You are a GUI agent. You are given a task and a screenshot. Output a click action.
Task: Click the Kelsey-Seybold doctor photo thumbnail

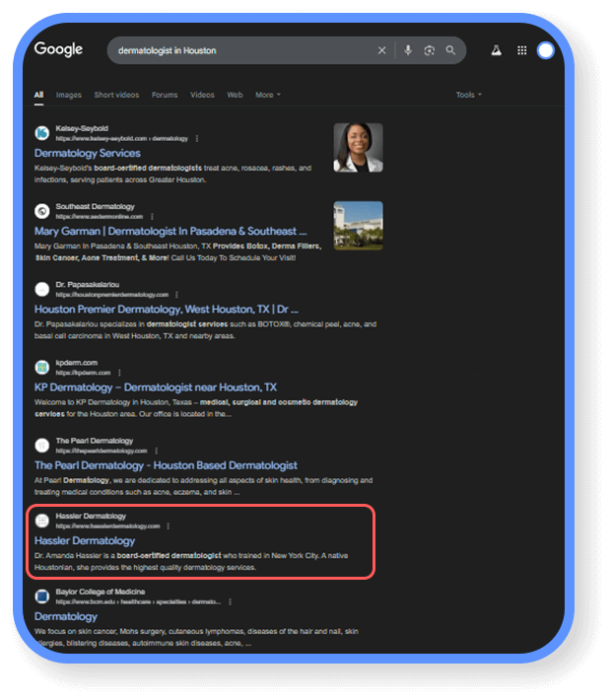(x=358, y=148)
